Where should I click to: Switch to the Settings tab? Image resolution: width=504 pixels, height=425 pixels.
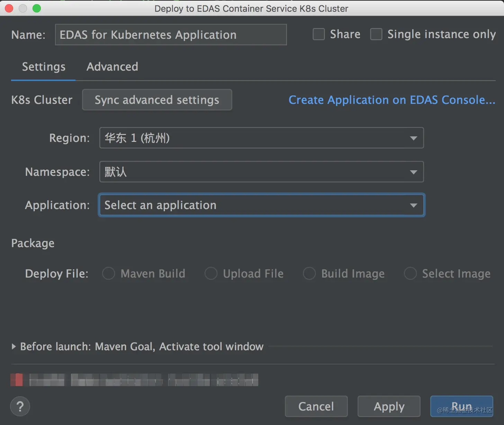(44, 66)
